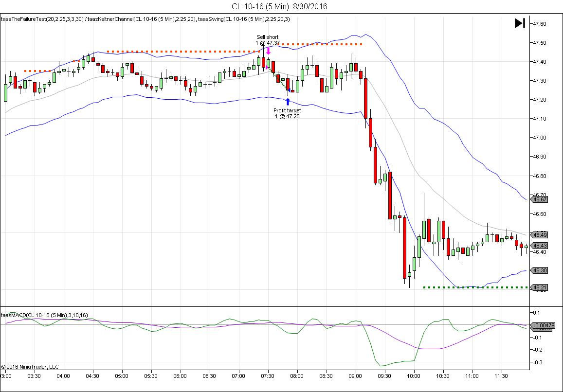Click the 47.00 price axis label

point(539,138)
